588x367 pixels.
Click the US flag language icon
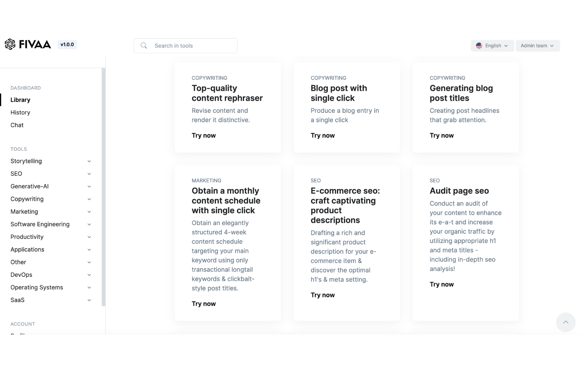[479, 46]
